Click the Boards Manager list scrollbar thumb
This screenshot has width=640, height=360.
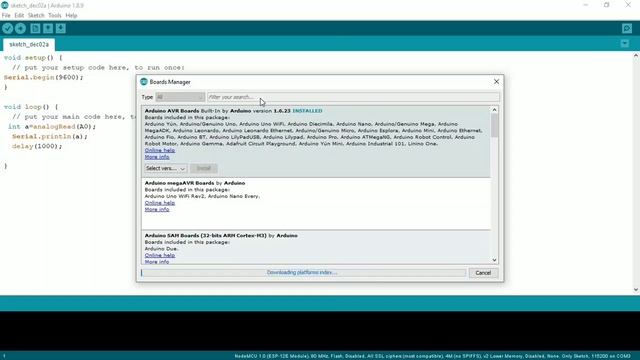(494, 125)
